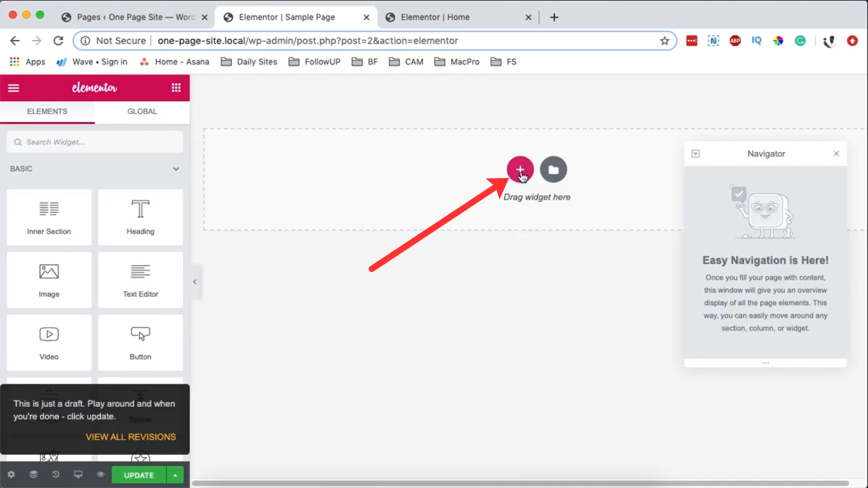Image resolution: width=868 pixels, height=488 pixels.
Task: Click the ABP adblock extension icon
Action: 735,41
